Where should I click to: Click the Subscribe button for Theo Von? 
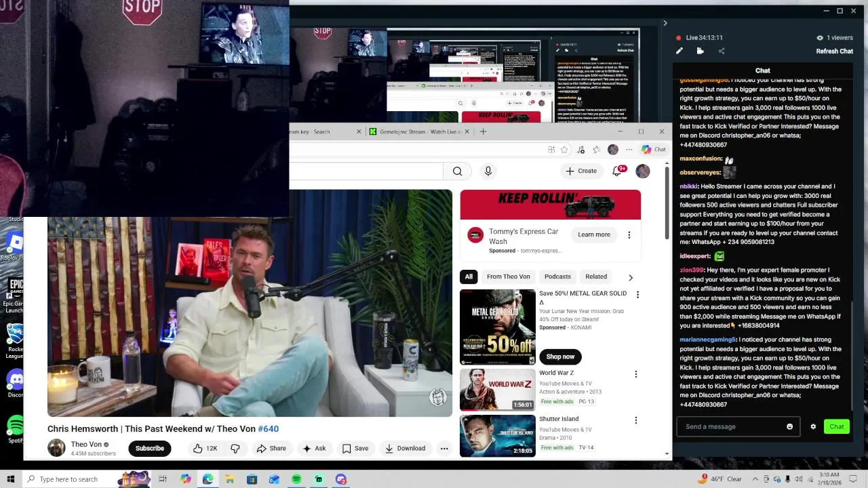pos(149,448)
